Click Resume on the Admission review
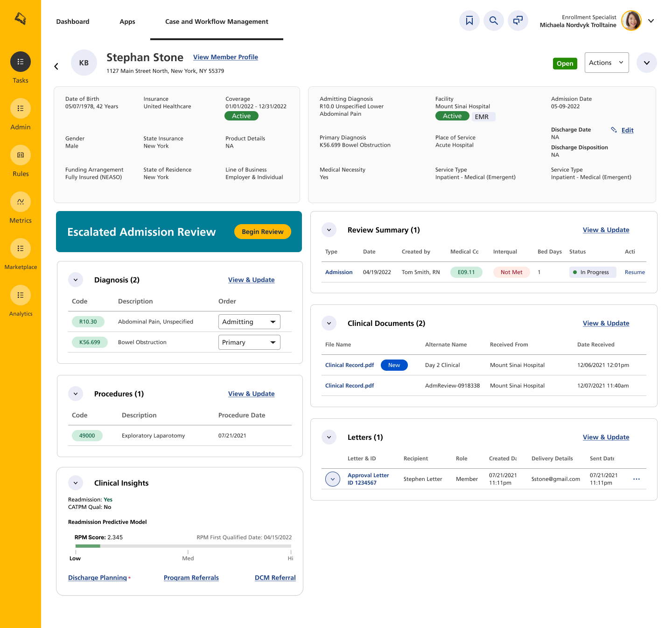 [635, 272]
